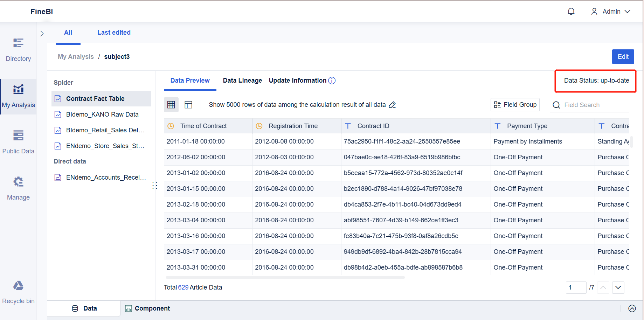Open the info icon next to Update Information
644x320 pixels.
tap(332, 80)
